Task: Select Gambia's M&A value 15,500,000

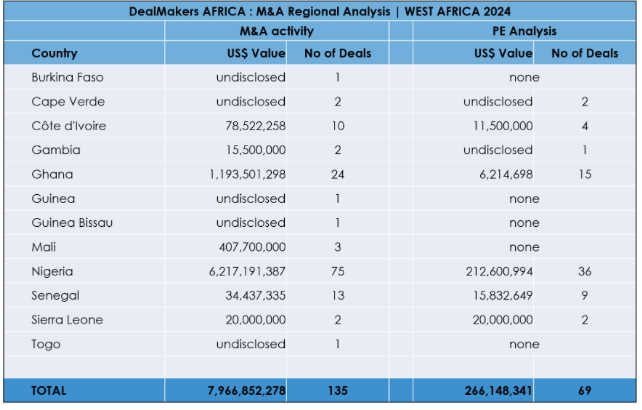Action: coord(252,150)
